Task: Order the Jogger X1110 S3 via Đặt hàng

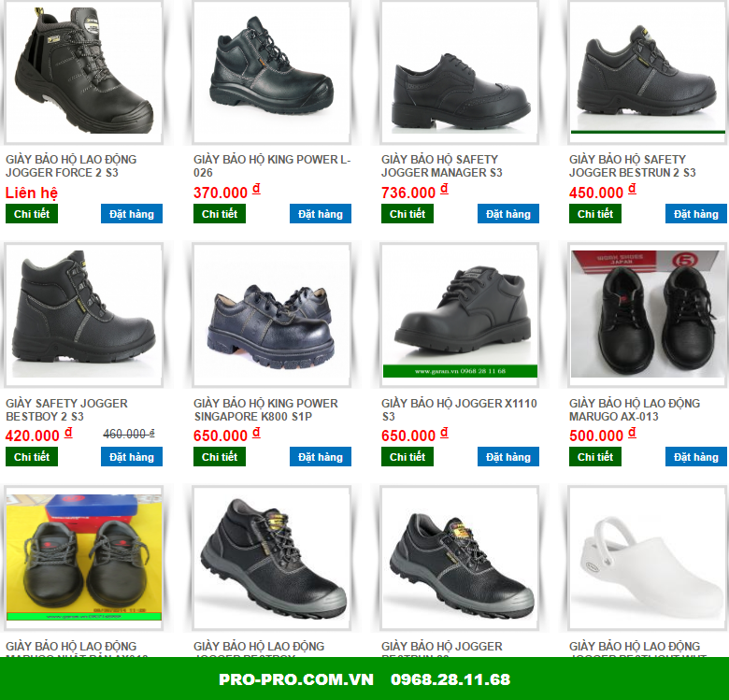Action: tap(508, 457)
